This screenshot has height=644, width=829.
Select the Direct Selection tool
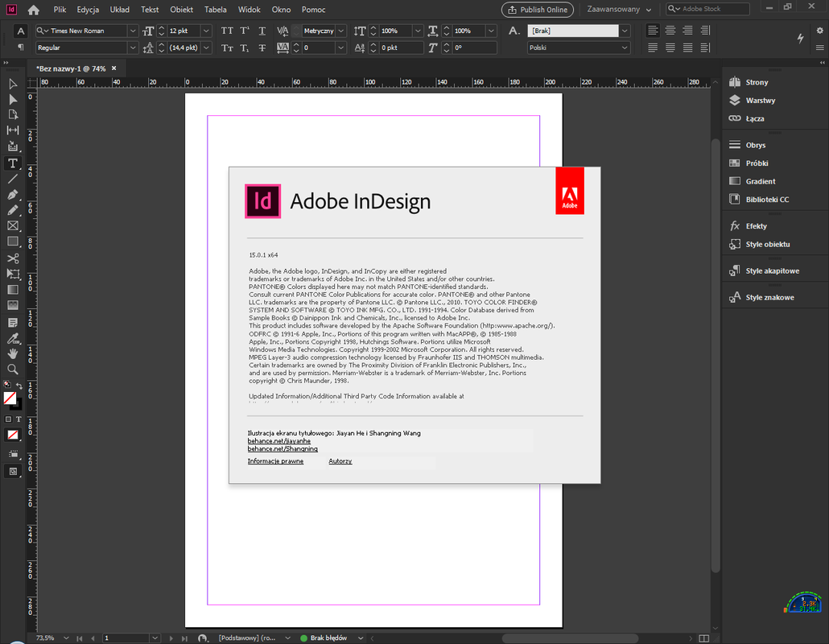pos(13,99)
